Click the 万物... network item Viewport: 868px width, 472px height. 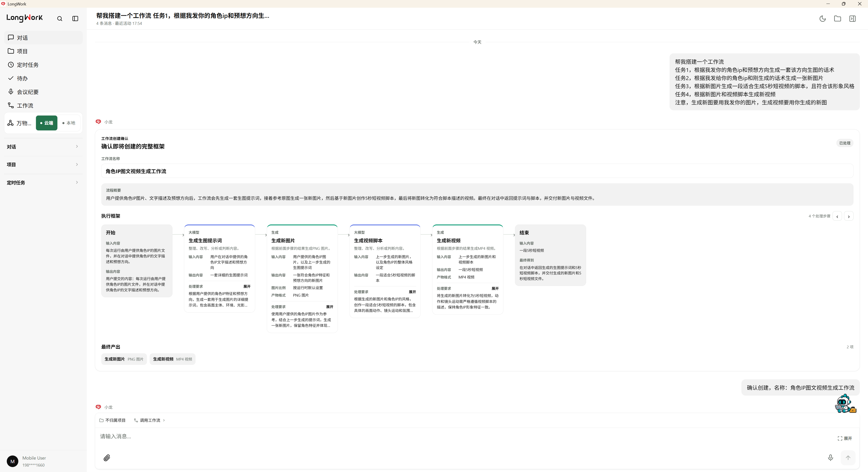(x=19, y=123)
